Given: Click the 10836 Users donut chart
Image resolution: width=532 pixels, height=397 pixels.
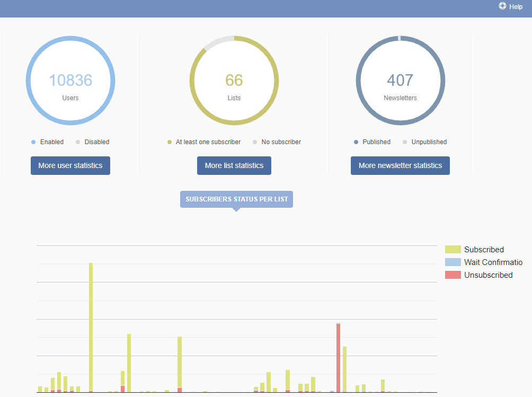Looking at the screenshot, I should point(70,81).
